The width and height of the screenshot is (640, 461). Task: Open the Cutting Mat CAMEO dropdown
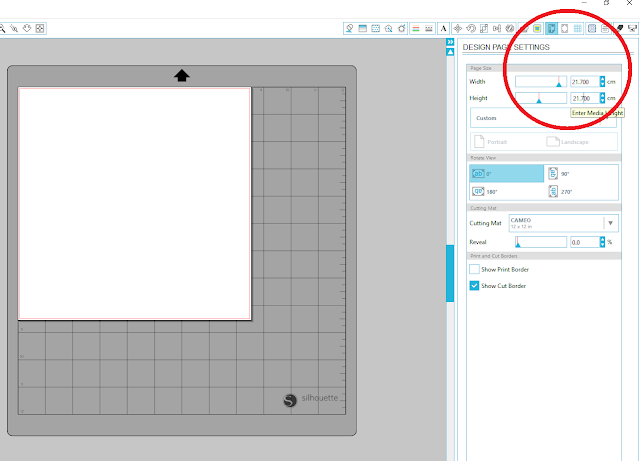tap(563, 223)
